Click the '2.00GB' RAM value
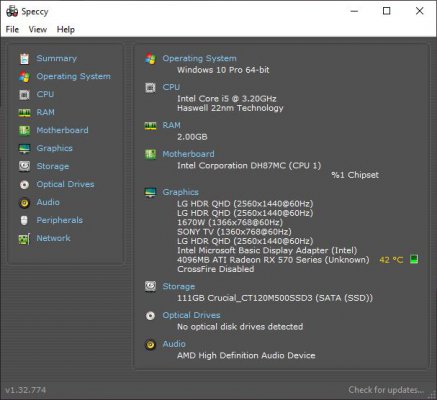 click(192, 137)
